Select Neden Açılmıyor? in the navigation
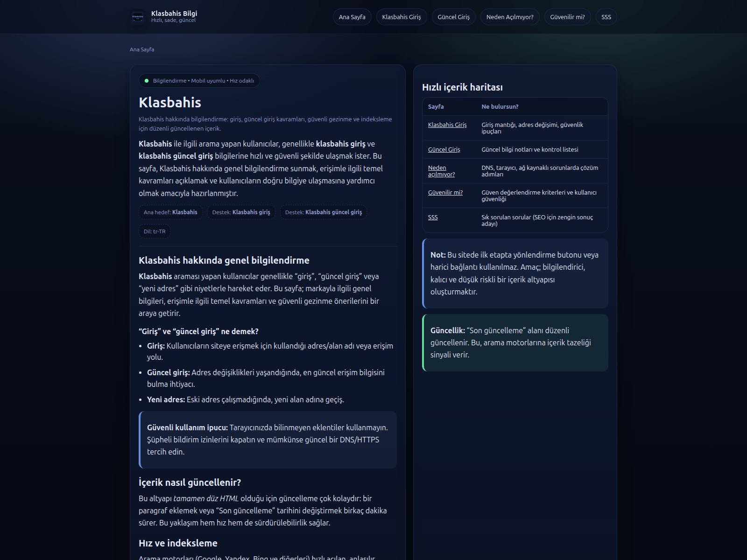 pyautogui.click(x=510, y=17)
